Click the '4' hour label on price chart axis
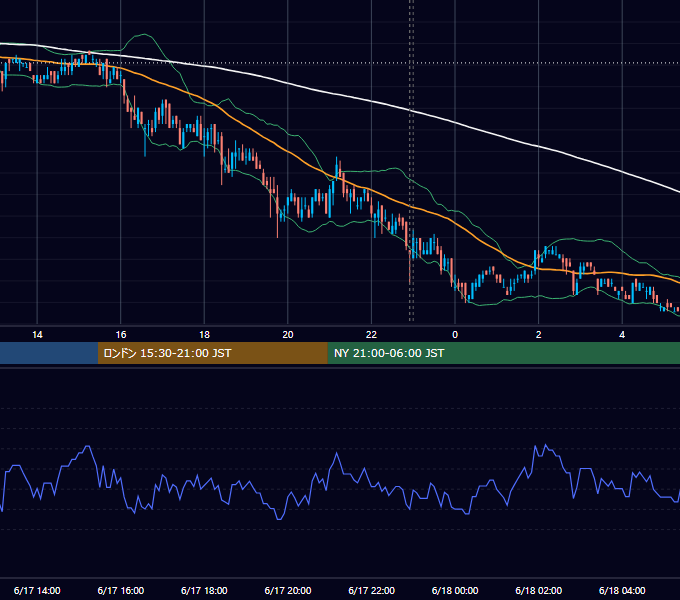 [x=622, y=335]
